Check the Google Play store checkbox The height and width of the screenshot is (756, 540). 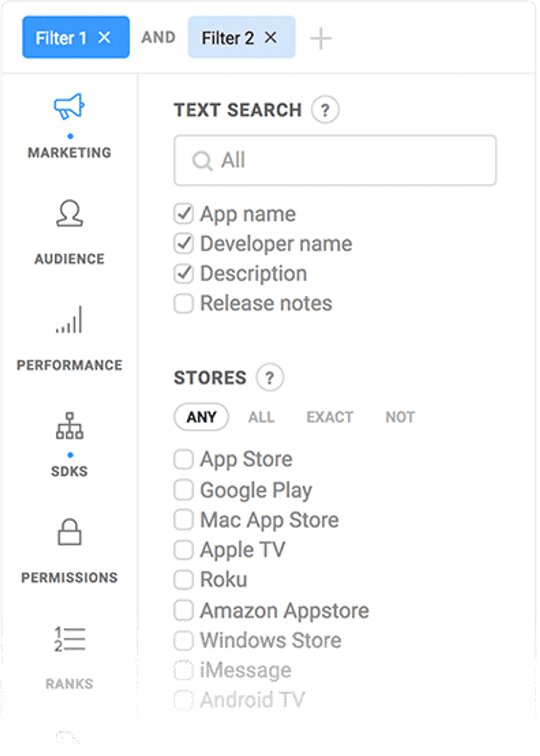(x=183, y=490)
